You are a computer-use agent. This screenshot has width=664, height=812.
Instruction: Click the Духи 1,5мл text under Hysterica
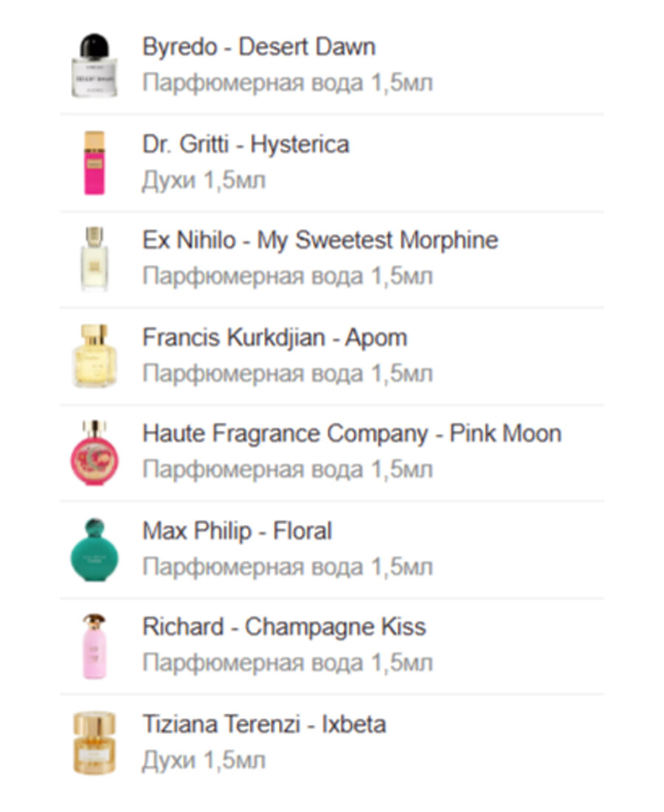click(x=204, y=179)
